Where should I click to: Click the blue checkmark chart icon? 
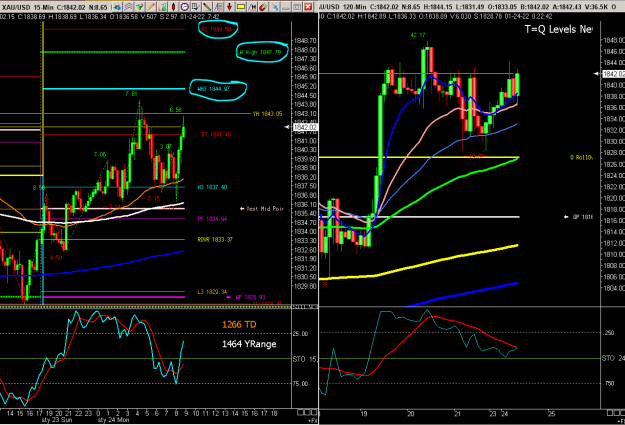pos(196,7)
